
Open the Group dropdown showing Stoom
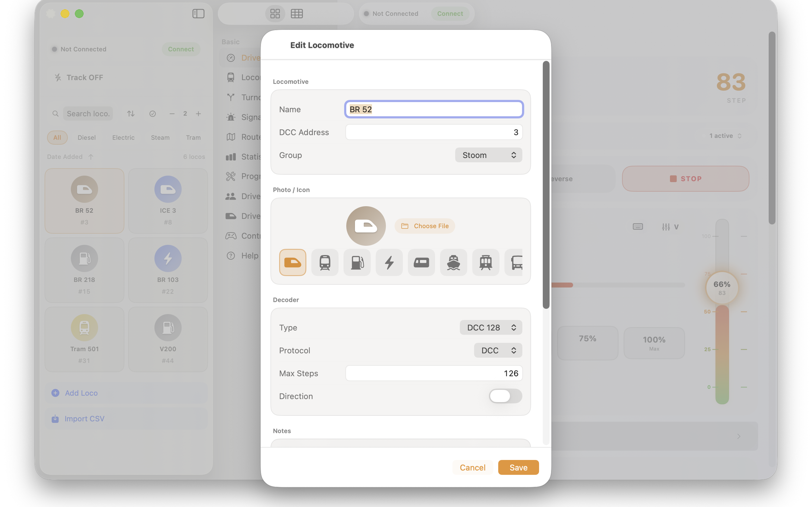488,155
